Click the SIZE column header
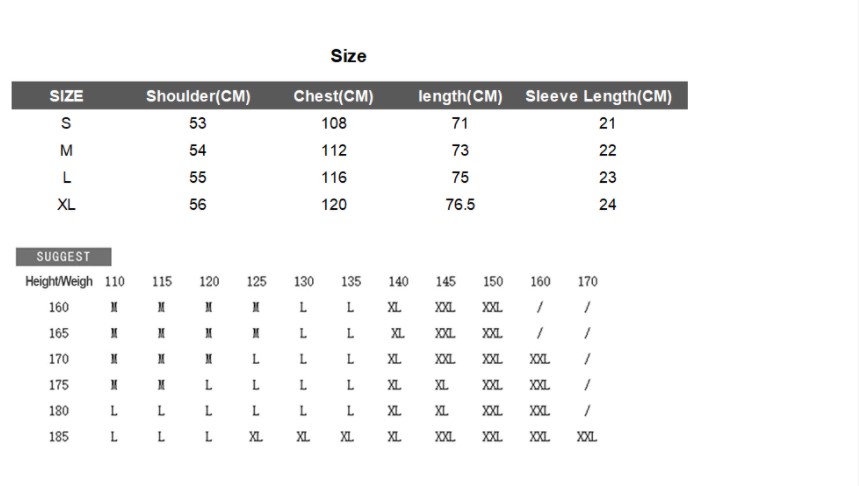The width and height of the screenshot is (859, 486). point(66,96)
